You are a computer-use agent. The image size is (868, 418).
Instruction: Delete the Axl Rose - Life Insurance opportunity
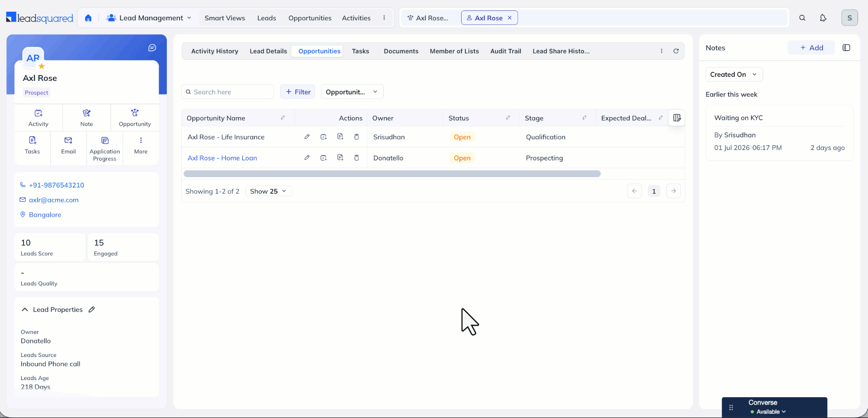(357, 137)
